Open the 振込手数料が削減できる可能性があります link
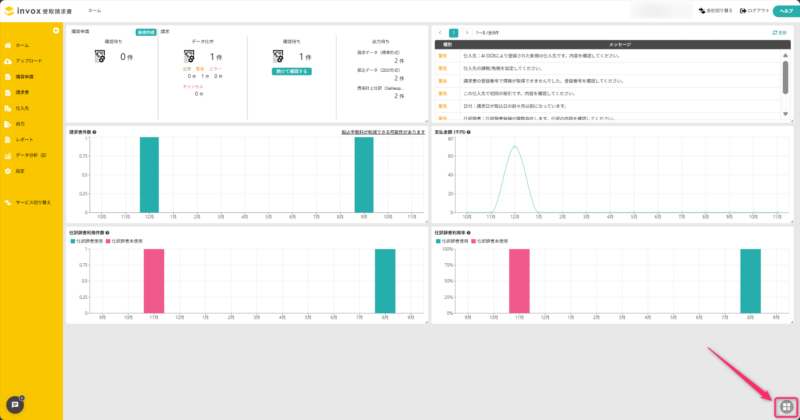The height and width of the screenshot is (420, 800). [x=383, y=132]
